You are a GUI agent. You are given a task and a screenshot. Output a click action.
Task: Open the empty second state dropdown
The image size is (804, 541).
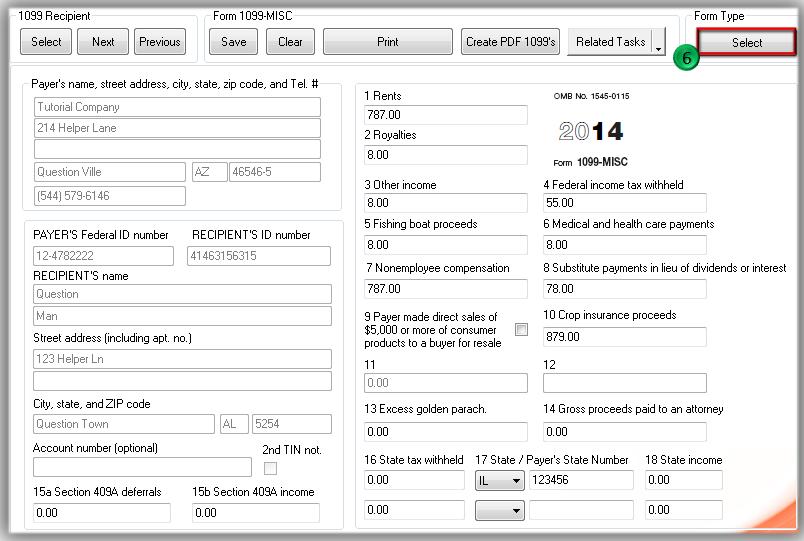(x=499, y=510)
